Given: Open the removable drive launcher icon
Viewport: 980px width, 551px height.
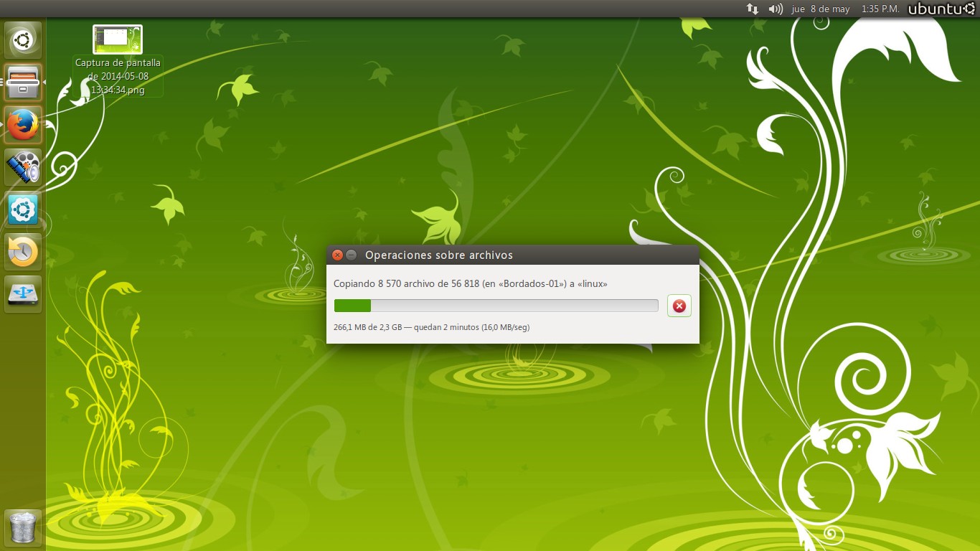Looking at the screenshot, I should click(x=23, y=294).
